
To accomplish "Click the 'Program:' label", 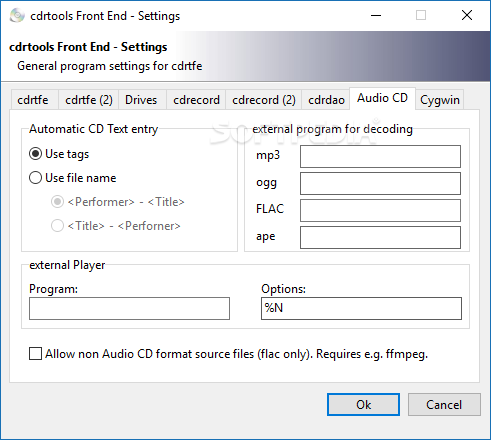I will coord(53,289).
